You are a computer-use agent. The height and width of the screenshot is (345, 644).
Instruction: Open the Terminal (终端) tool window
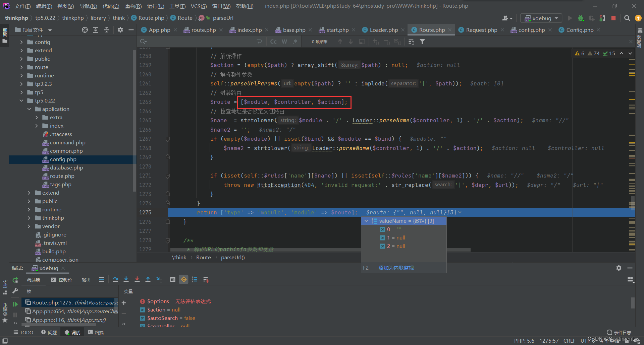(x=96, y=332)
